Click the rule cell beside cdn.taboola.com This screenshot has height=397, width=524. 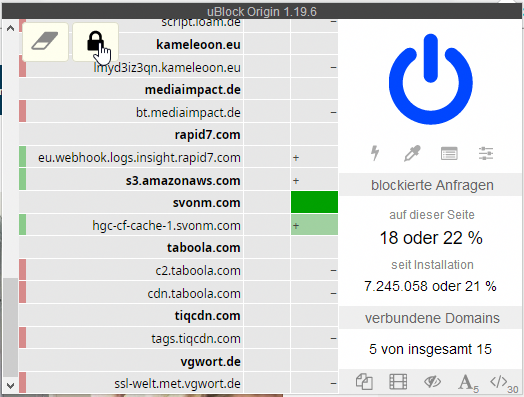[x=314, y=293]
